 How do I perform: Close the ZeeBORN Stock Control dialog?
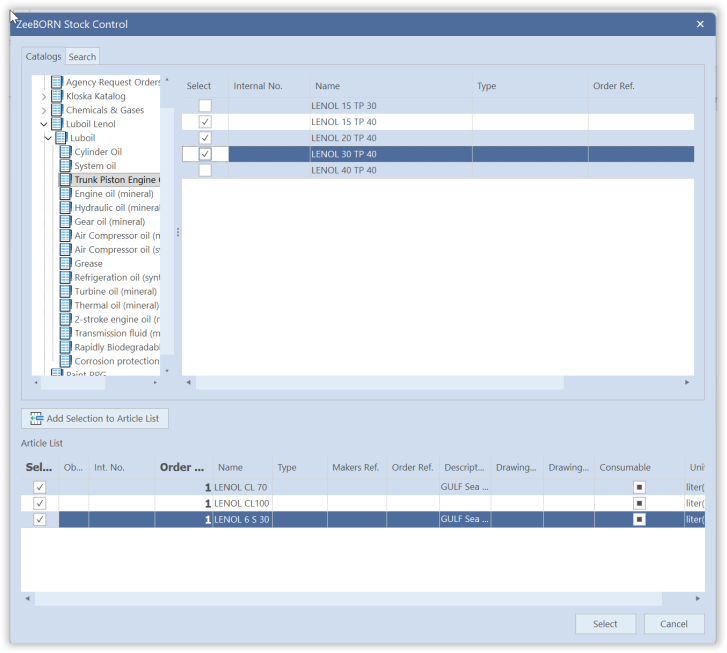[700, 24]
